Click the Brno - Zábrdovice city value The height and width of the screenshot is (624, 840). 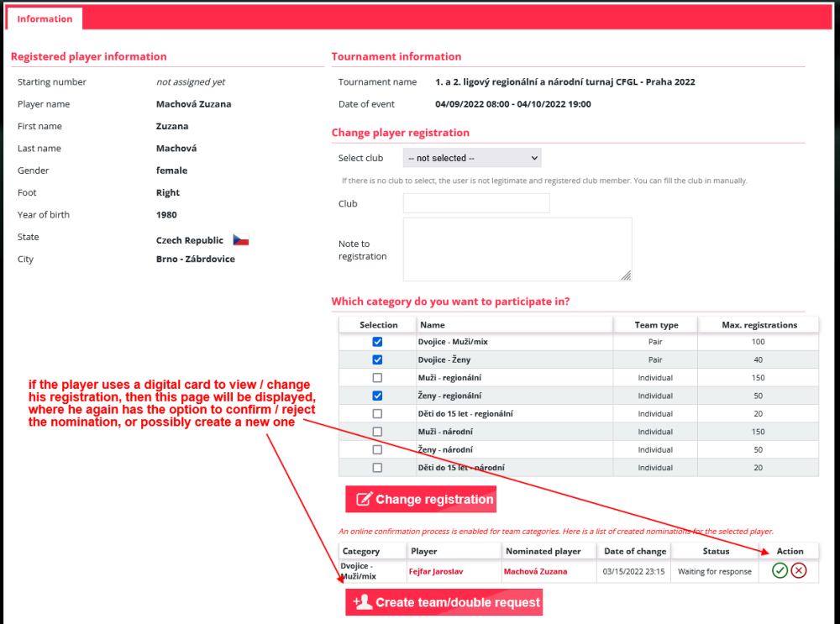196,259
